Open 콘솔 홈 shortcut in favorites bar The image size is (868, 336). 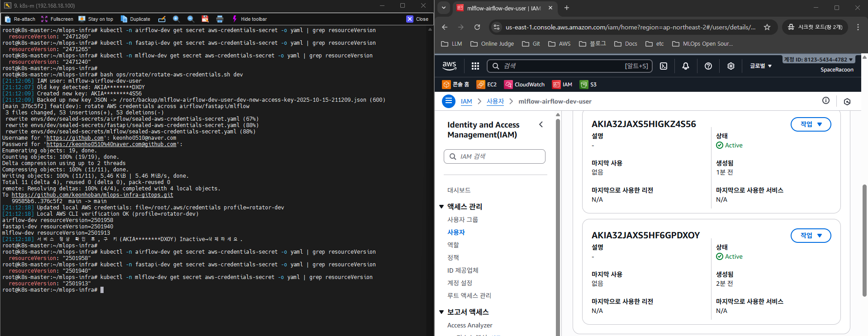pos(456,85)
